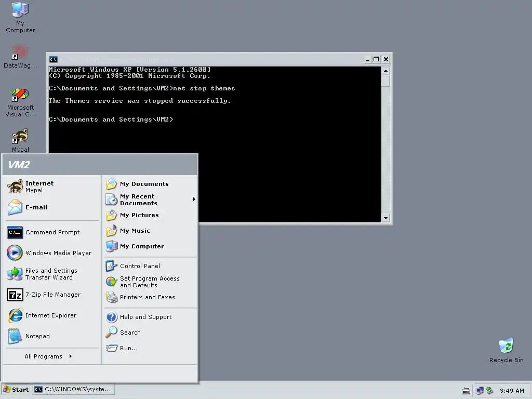Launch Windows Media Player from Start menu
532x399 pixels.
coord(52,253)
